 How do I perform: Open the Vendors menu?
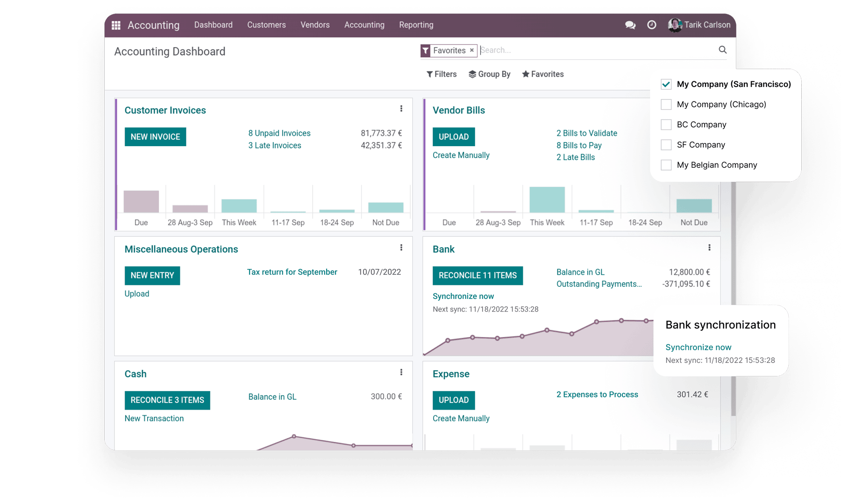tap(315, 25)
